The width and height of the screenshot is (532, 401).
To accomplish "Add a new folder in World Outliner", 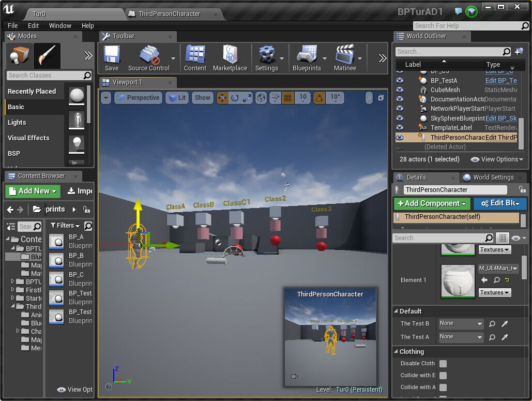I will [x=519, y=52].
